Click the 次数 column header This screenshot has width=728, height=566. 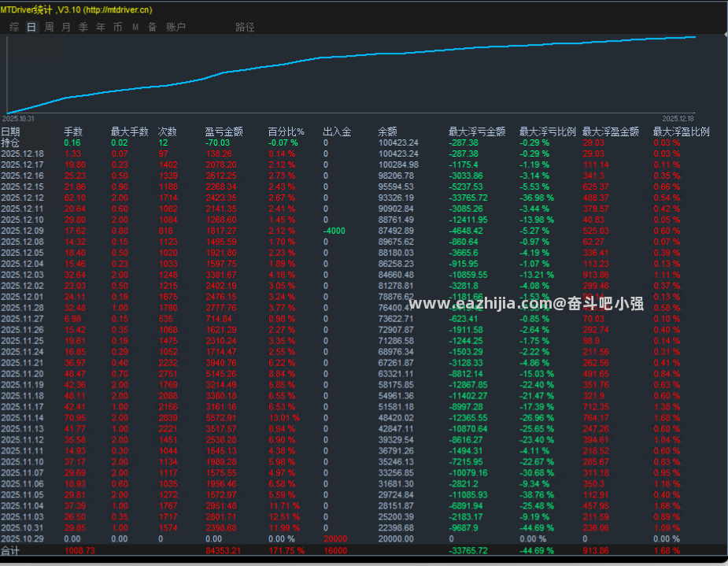[x=167, y=132]
